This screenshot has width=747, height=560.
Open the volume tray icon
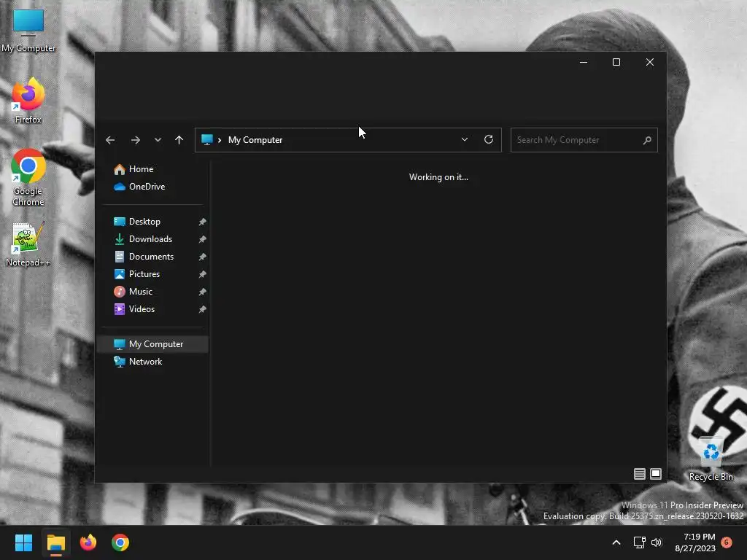pyautogui.click(x=657, y=542)
